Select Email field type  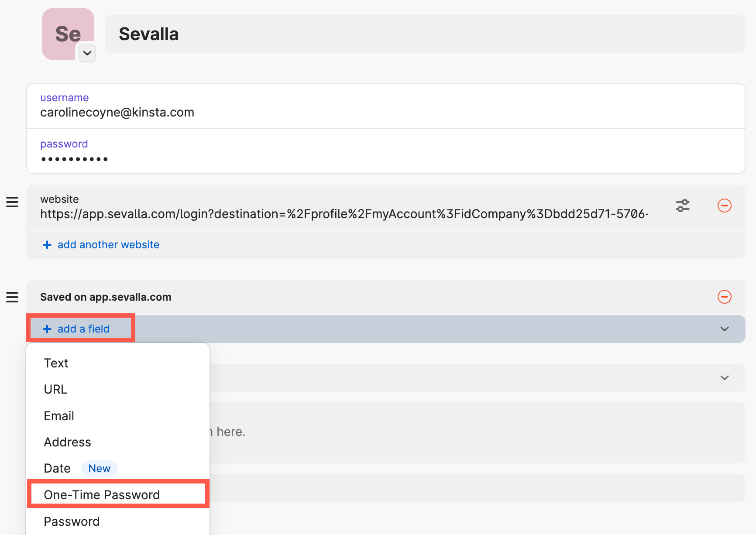(58, 415)
